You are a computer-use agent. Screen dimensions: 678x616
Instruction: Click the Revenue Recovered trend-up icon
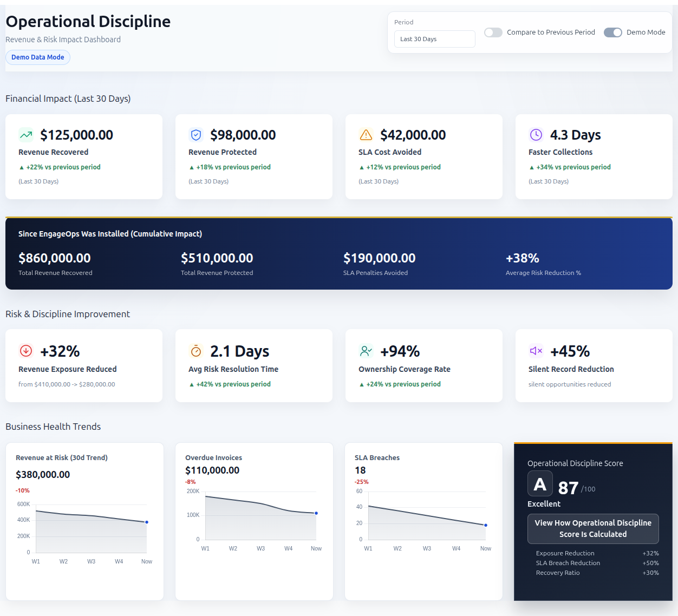(x=26, y=135)
